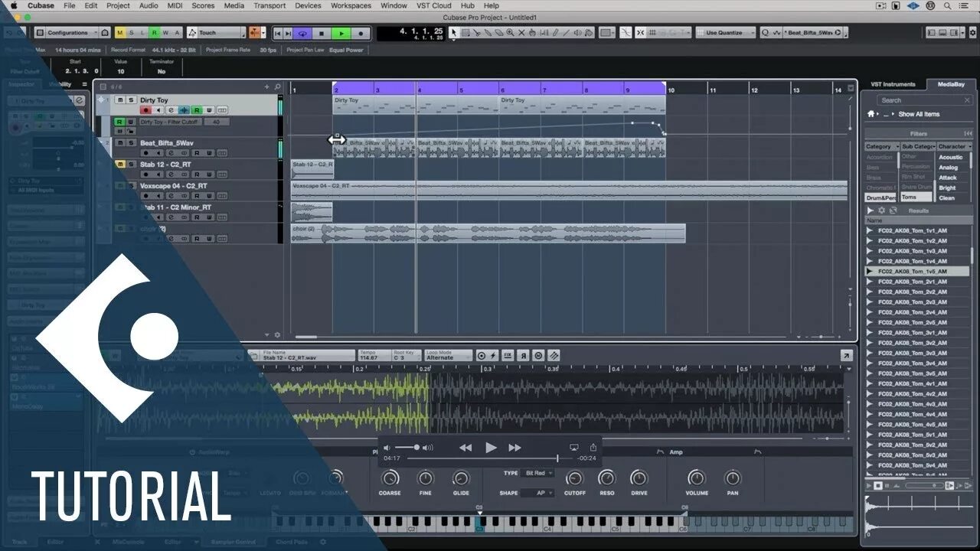
Task: Click Find Tracks magnifier icon
Action: [277, 87]
